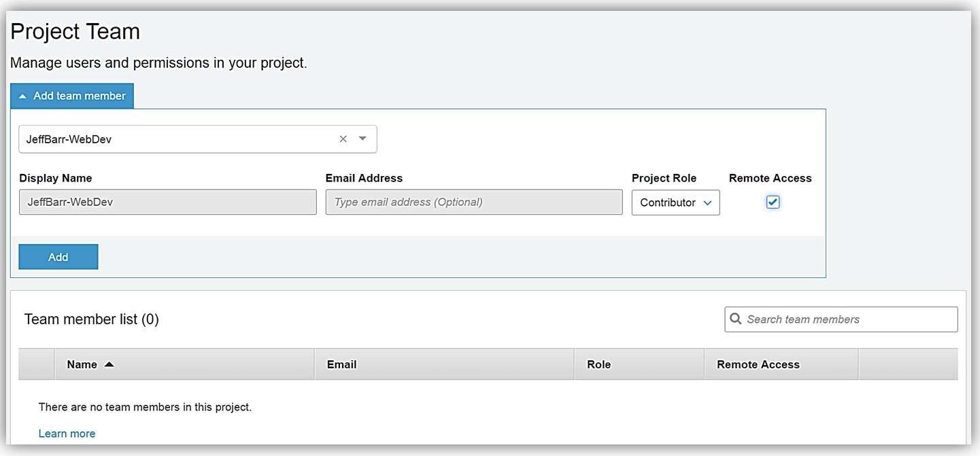980x456 pixels.
Task: Click the magnifier icon in team search
Action: pyautogui.click(x=735, y=319)
